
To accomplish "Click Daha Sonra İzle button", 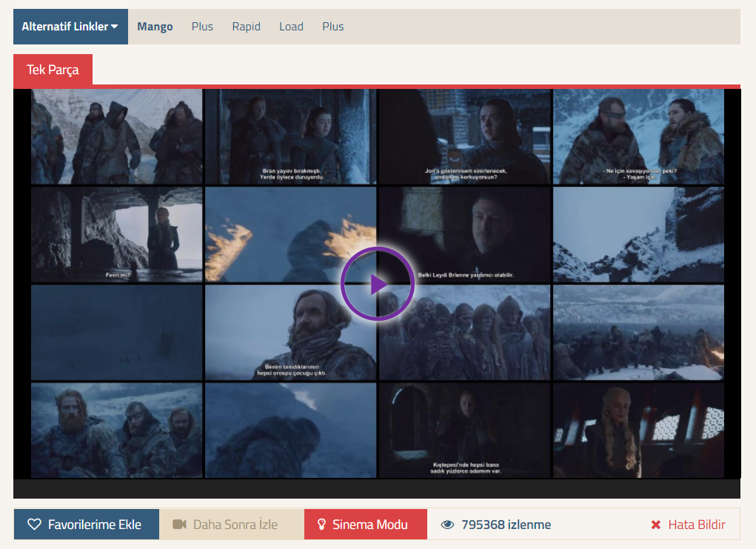I will (232, 525).
